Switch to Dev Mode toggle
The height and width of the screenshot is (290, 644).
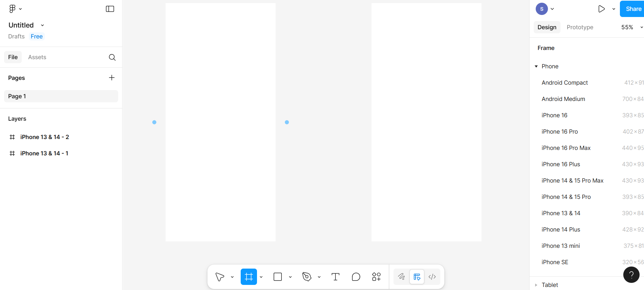[x=432, y=277]
